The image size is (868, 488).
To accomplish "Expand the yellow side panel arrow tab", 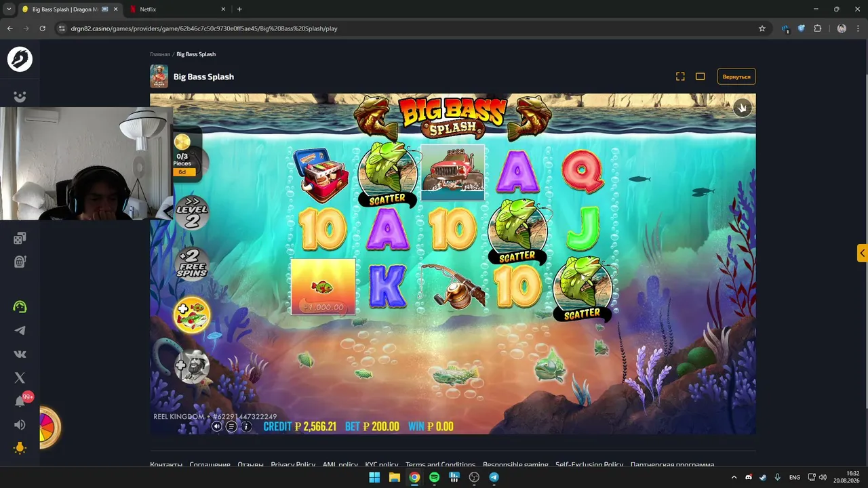I will (863, 253).
